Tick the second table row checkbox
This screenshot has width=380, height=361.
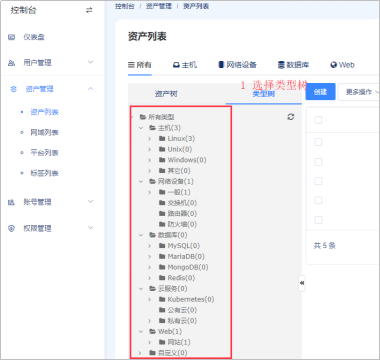pos(318,162)
